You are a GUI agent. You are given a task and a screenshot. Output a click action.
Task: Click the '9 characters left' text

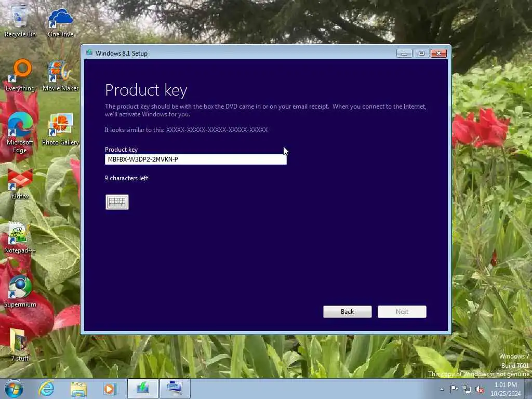[x=127, y=178]
